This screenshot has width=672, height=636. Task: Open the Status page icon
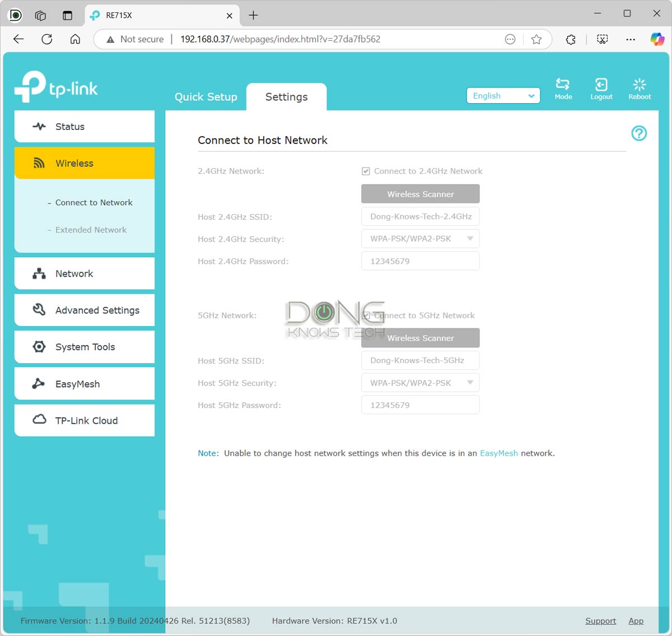coord(39,126)
